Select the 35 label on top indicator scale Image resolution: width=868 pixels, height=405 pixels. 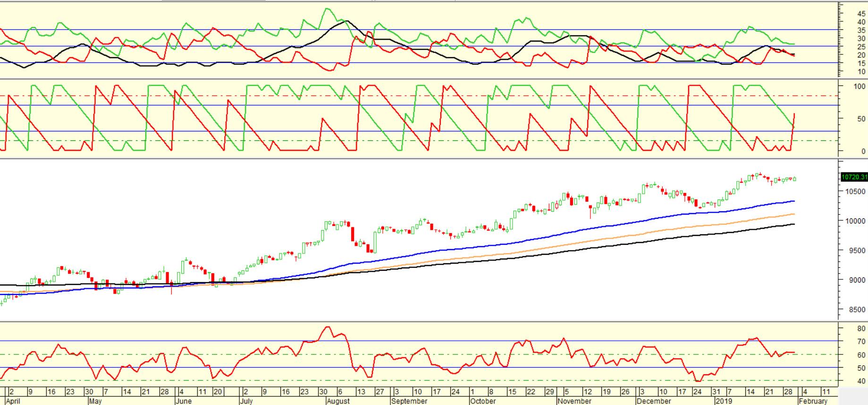click(x=861, y=30)
